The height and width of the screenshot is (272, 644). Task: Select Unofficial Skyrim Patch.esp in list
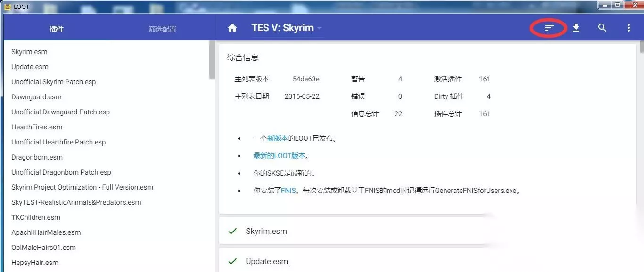[53, 82]
